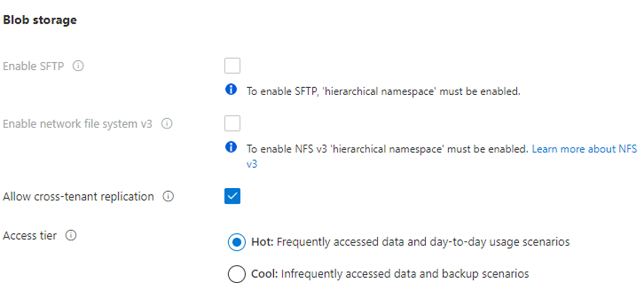Show info for Allow cross-tenant replication
Viewport: 644px width, 283px height.
(168, 197)
